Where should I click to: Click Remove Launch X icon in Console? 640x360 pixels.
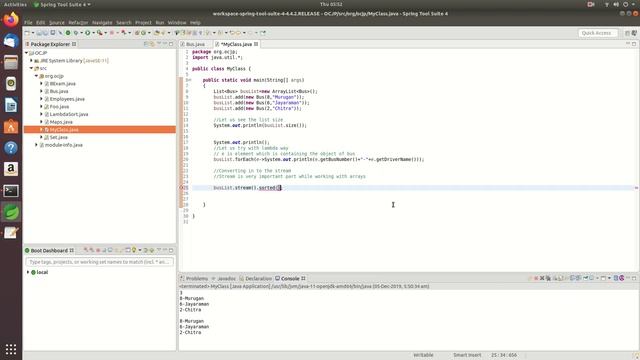click(542, 278)
